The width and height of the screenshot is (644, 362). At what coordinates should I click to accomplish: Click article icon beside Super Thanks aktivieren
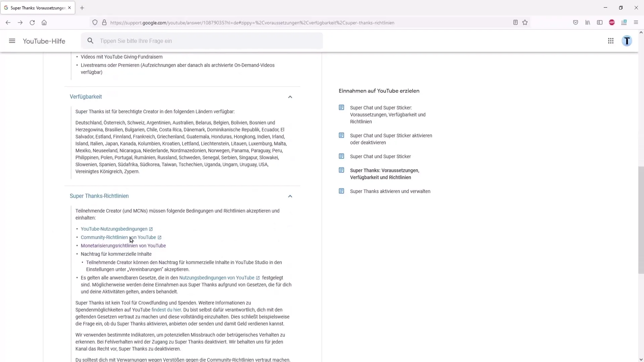(341, 191)
